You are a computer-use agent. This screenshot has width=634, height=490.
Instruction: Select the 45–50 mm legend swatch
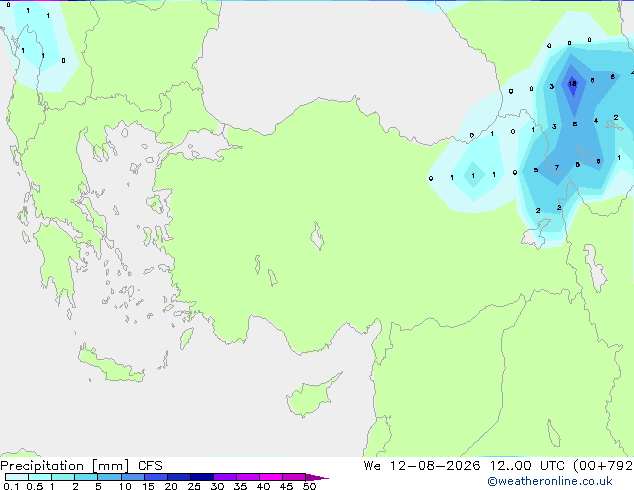coord(294,477)
